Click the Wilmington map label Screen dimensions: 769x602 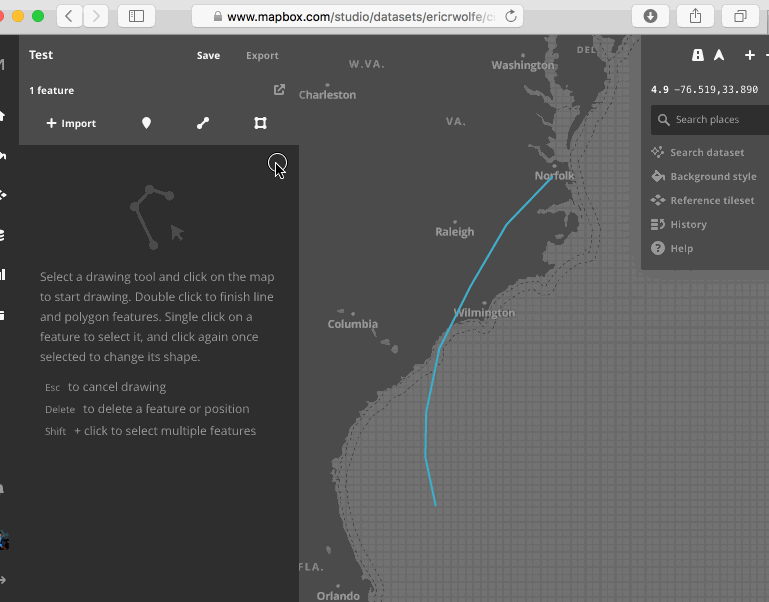485,313
